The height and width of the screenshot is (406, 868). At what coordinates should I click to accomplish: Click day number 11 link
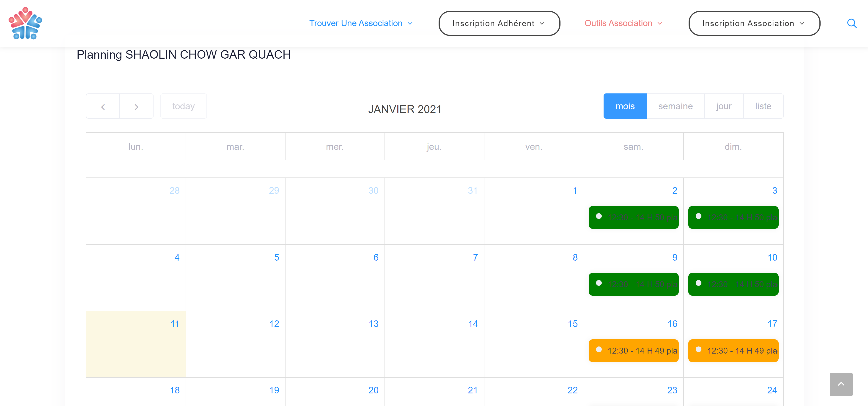point(175,324)
